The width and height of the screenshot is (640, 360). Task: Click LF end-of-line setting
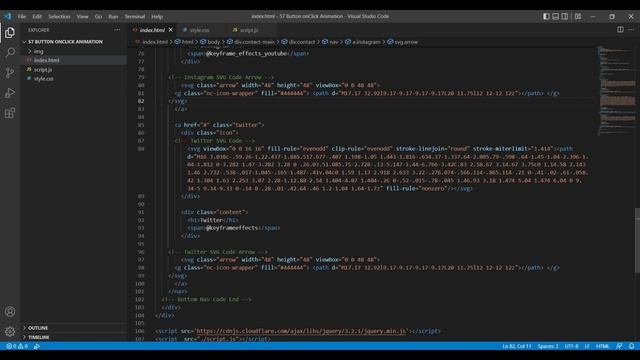click(x=587, y=346)
